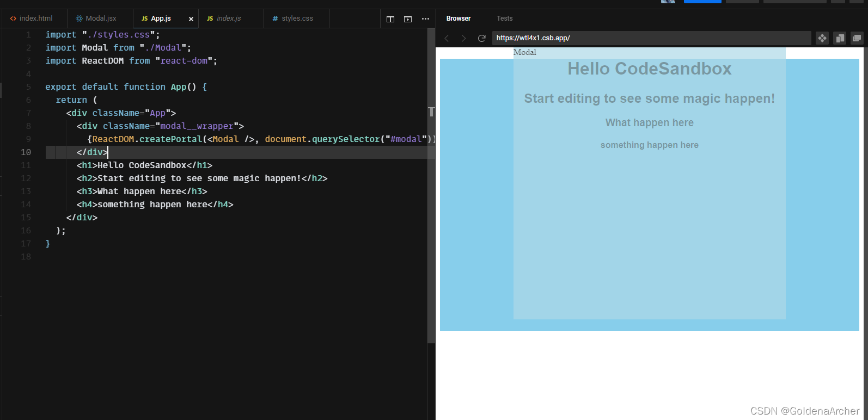868x420 pixels.
Task: Click the import ReactDOM from "react-dom" line
Action: [x=131, y=61]
